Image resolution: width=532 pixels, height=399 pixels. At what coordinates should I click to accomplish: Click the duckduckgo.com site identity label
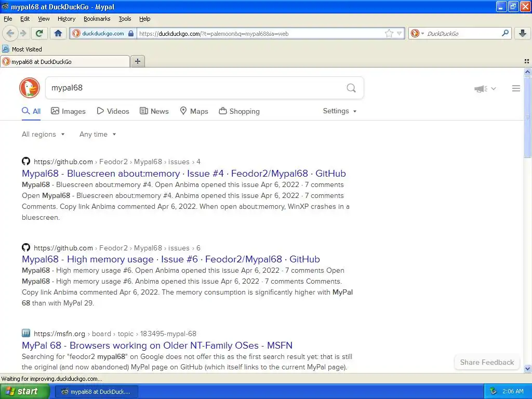pyautogui.click(x=103, y=34)
